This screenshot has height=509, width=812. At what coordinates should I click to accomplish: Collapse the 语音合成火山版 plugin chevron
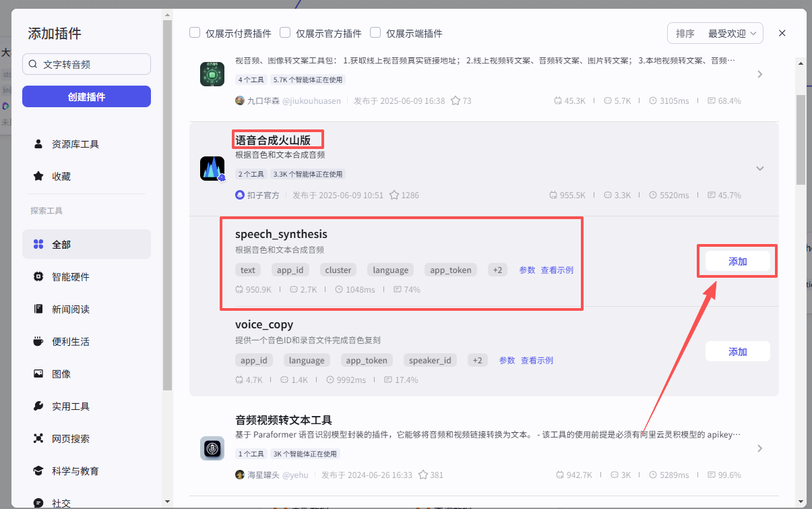point(760,169)
